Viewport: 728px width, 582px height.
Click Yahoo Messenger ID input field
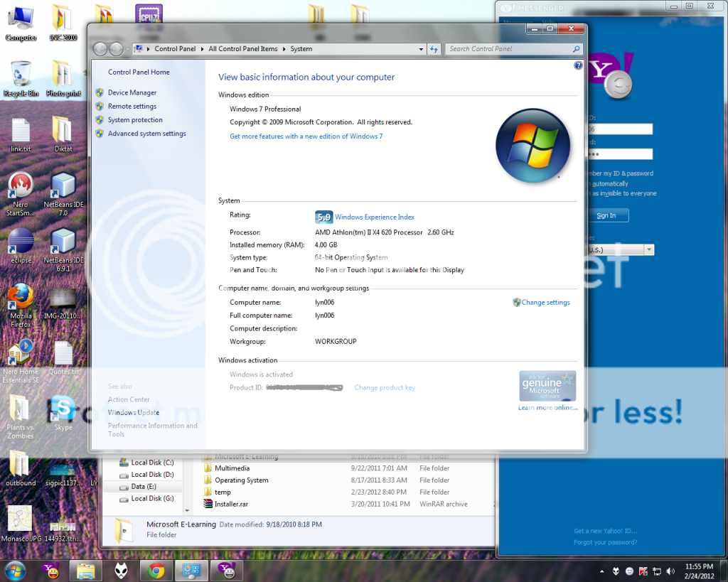click(x=620, y=129)
